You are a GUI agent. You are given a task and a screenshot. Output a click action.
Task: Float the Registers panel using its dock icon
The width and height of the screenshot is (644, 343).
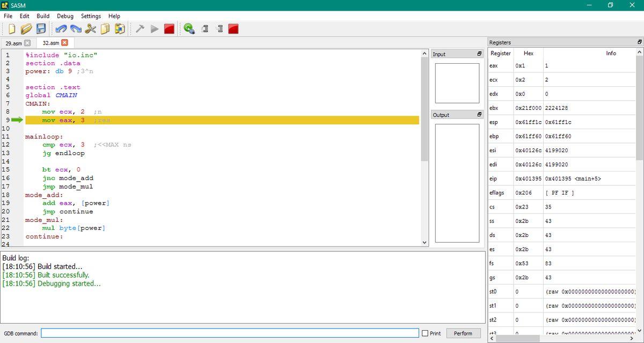[x=639, y=42]
